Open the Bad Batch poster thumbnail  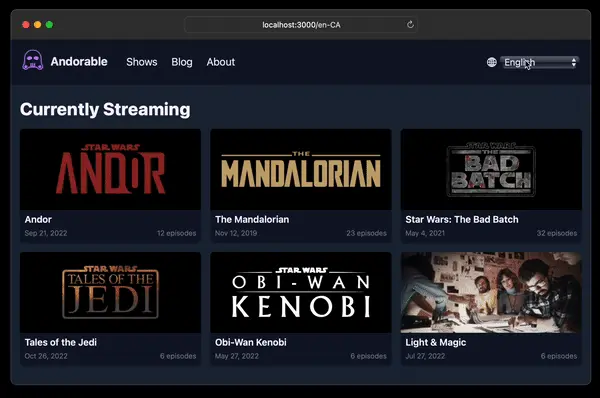coord(491,170)
